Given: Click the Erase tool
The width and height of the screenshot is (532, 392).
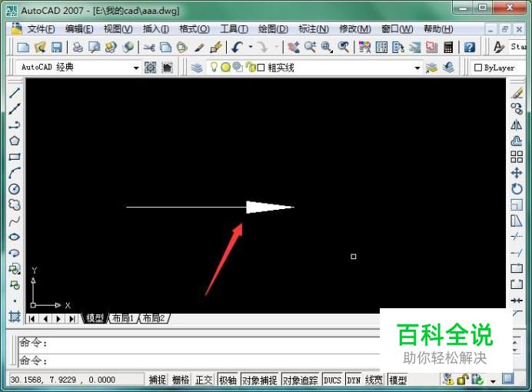Looking at the screenshot, I should [517, 92].
